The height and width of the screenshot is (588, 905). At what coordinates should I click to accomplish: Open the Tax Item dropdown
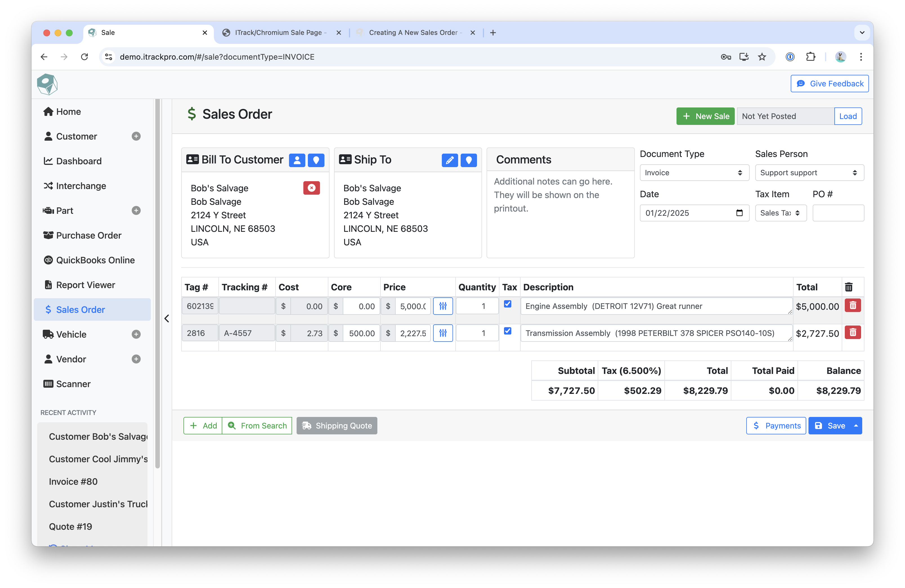click(x=780, y=213)
